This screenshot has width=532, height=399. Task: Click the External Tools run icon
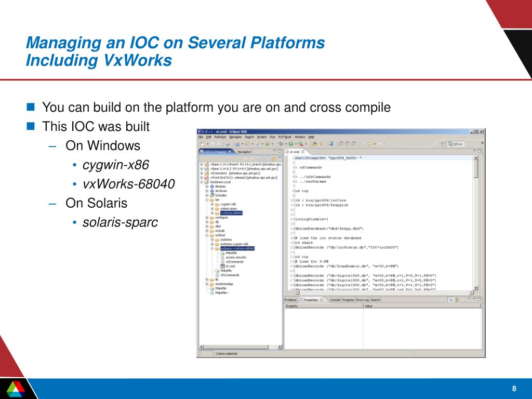pos(301,144)
